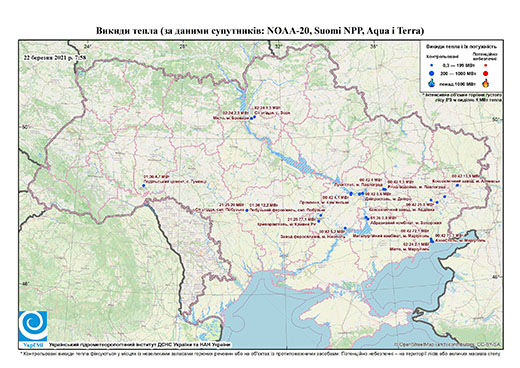Select the blue heat marker at Бровари
The image size is (520, 368).
coord(251,118)
